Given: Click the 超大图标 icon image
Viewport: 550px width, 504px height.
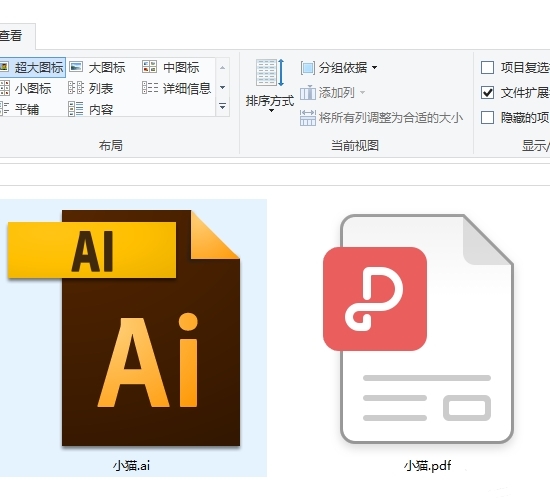Looking at the screenshot, I should tap(4, 67).
